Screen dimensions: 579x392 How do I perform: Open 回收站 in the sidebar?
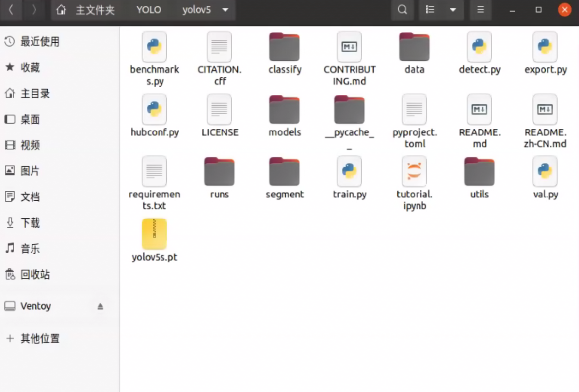pyautogui.click(x=60, y=274)
